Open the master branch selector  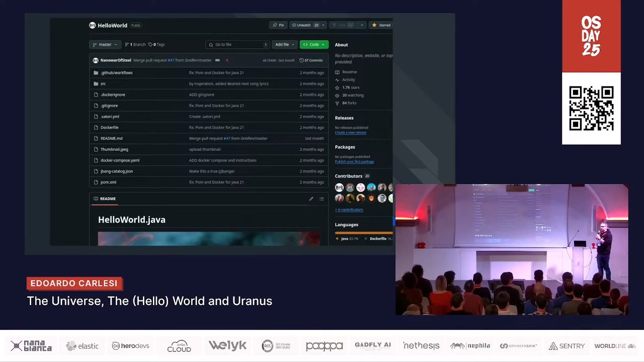click(x=105, y=45)
